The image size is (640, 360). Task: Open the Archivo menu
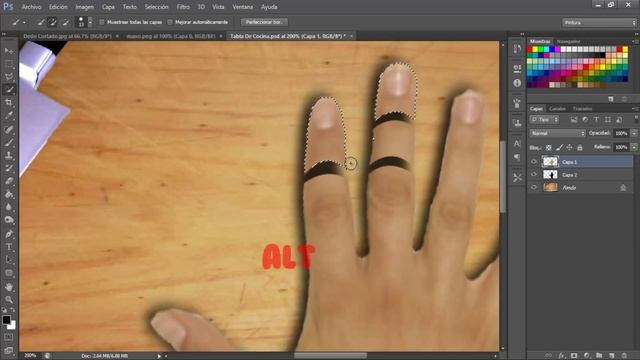coord(31,7)
